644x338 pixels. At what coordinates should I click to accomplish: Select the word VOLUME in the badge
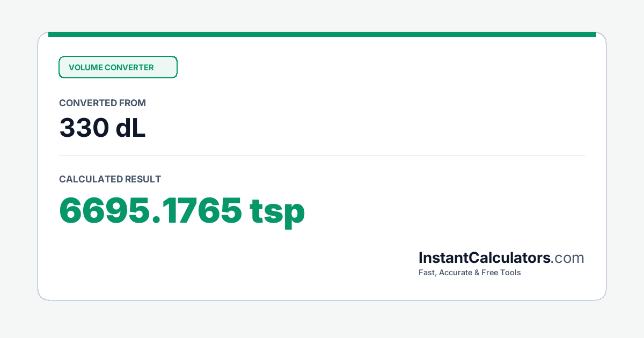[85, 68]
